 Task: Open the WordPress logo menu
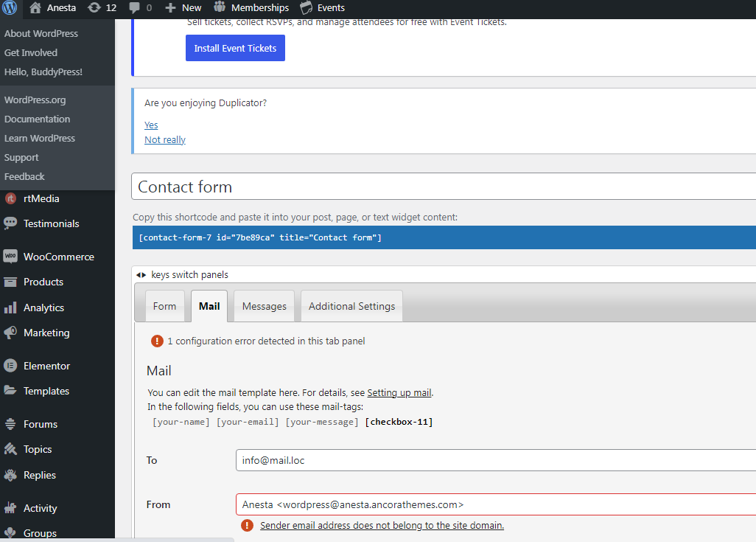pyautogui.click(x=10, y=7)
